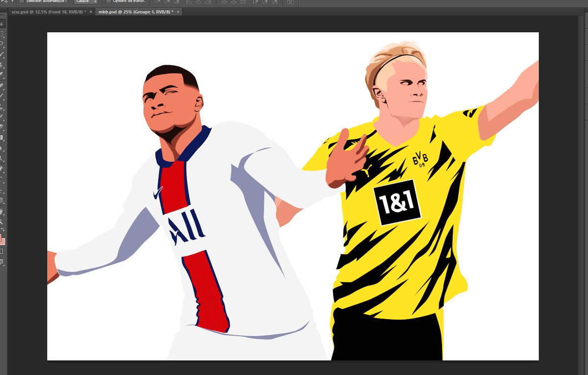Select the Lasso tool in toolbox
The height and width of the screenshot is (375, 588).
point(2,43)
